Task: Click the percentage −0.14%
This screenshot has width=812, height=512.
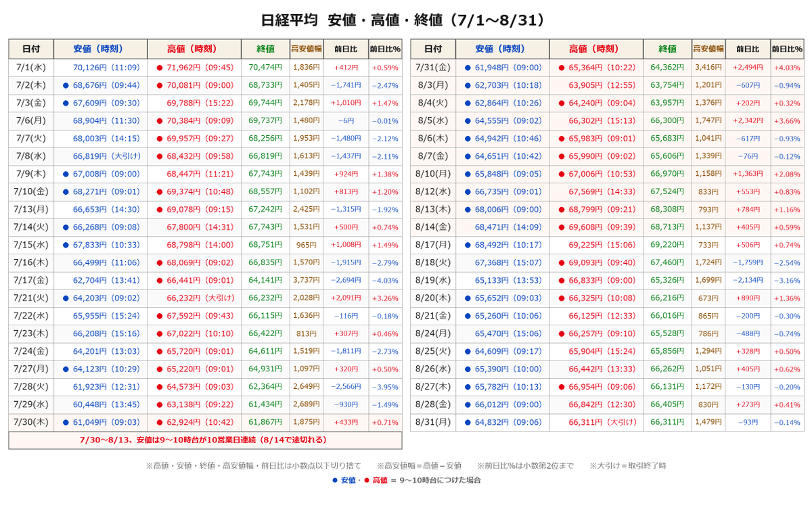Action: click(787, 422)
